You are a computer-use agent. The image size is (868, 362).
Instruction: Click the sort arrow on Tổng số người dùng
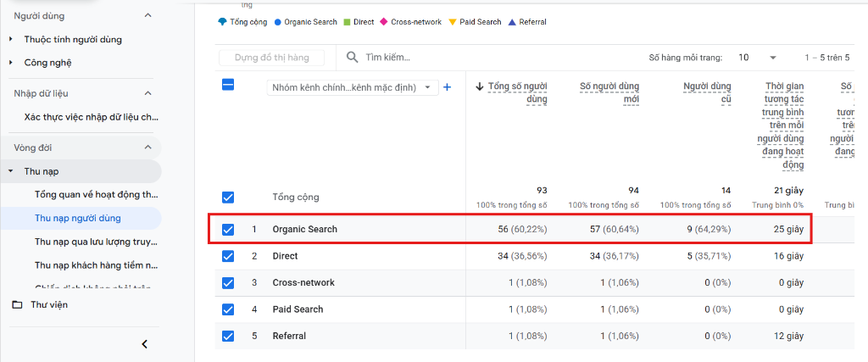pyautogui.click(x=480, y=86)
